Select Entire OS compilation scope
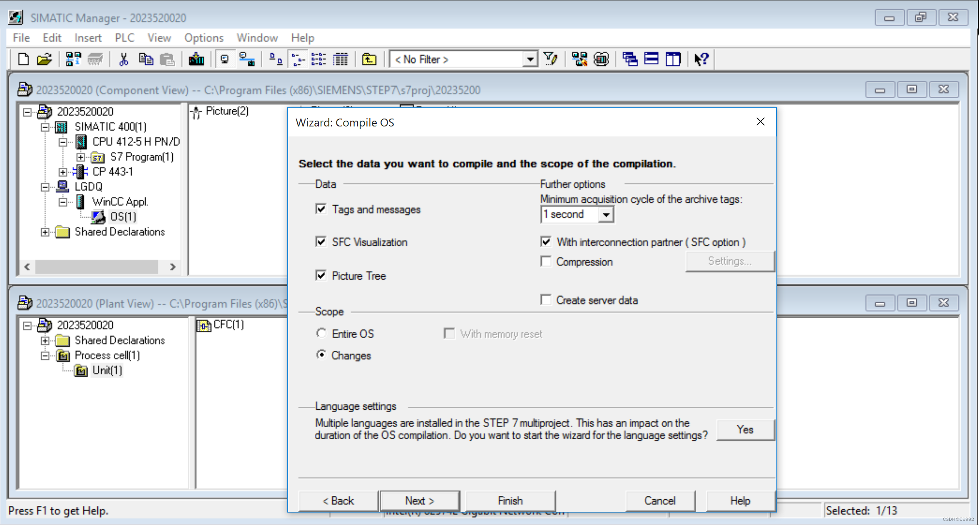 coord(321,333)
